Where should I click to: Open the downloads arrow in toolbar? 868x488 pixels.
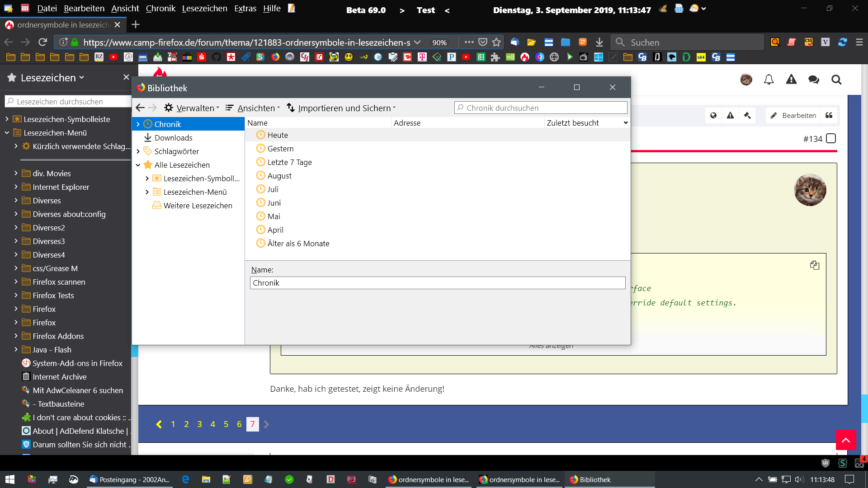click(x=599, y=42)
